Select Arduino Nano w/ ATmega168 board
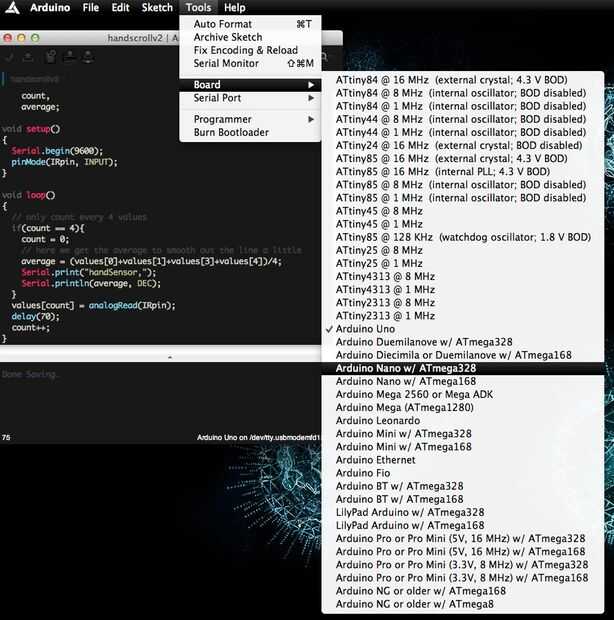 [463, 381]
